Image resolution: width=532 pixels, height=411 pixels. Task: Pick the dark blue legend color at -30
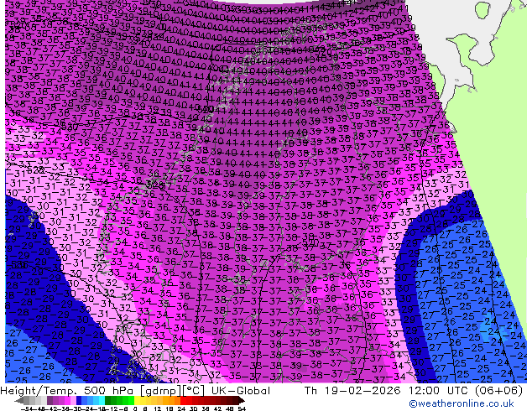coord(79,401)
